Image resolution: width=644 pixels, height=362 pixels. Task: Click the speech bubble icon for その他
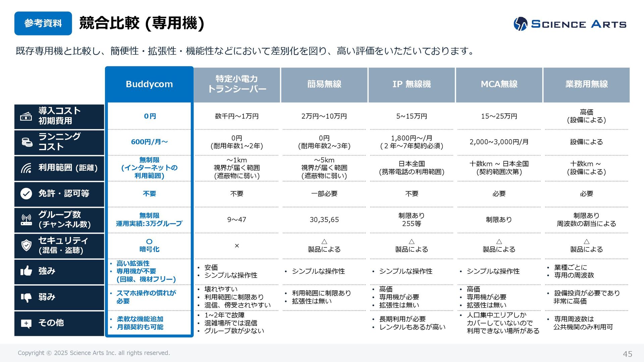26,323
